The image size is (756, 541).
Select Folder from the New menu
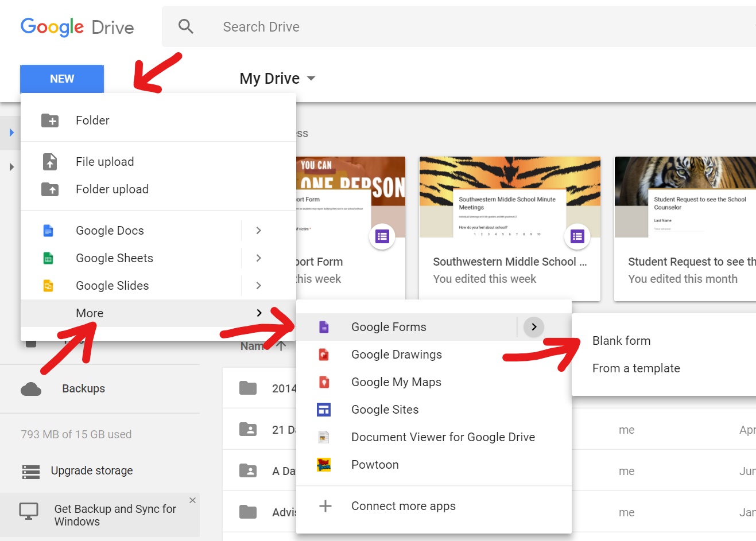[x=158, y=120]
